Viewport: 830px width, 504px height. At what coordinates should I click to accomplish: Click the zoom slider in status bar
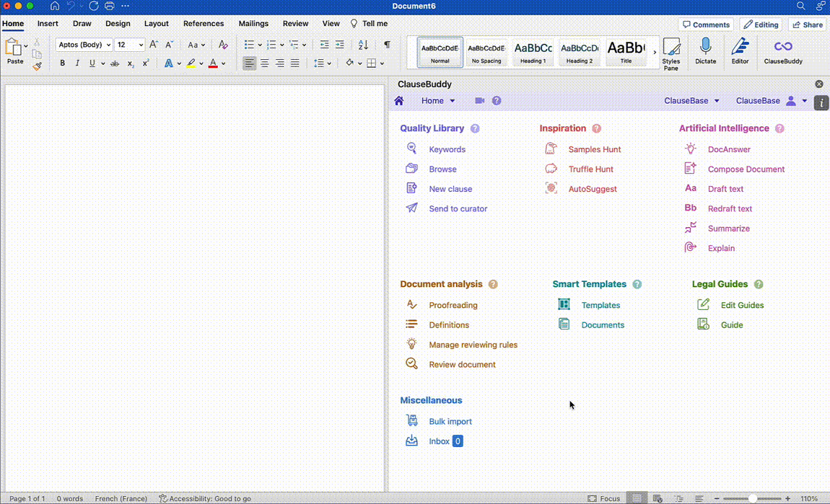point(751,498)
